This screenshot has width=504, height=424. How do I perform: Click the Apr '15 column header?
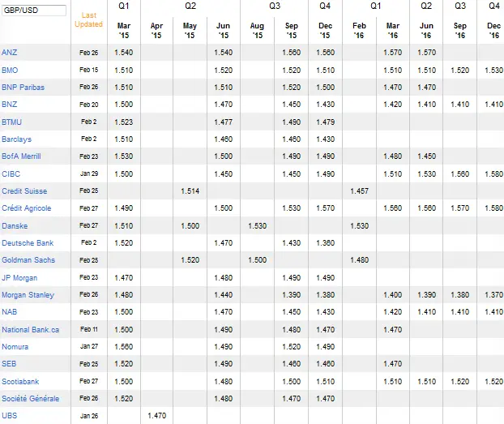[x=156, y=31]
